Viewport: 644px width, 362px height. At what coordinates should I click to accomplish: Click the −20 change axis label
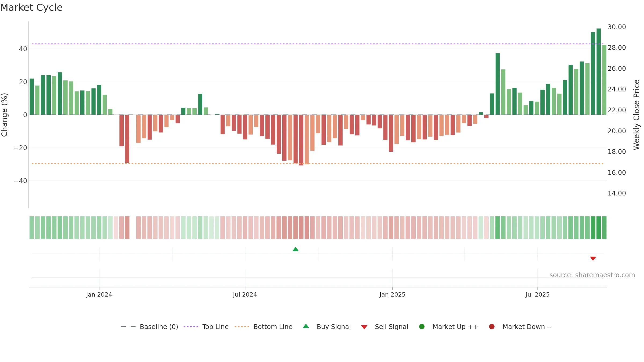tap(21, 148)
